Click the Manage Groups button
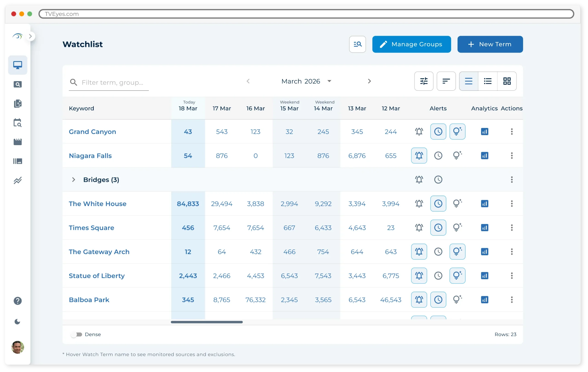This screenshot has width=588, height=372. [x=411, y=44]
